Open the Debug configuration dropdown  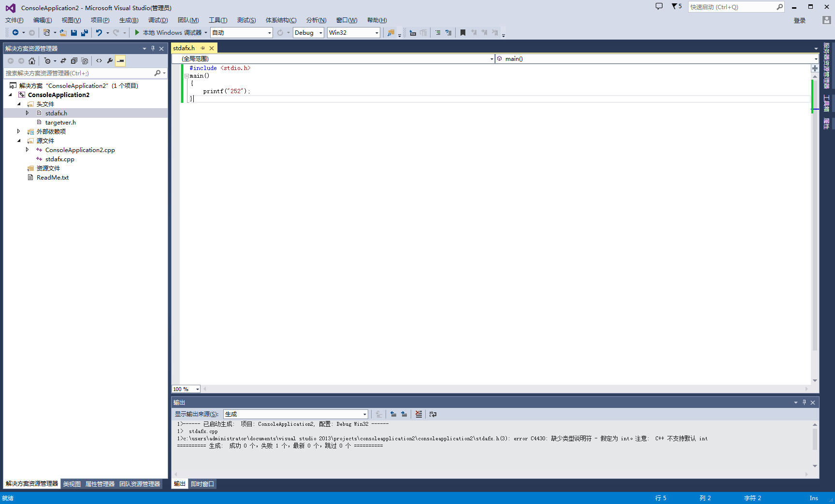click(320, 32)
